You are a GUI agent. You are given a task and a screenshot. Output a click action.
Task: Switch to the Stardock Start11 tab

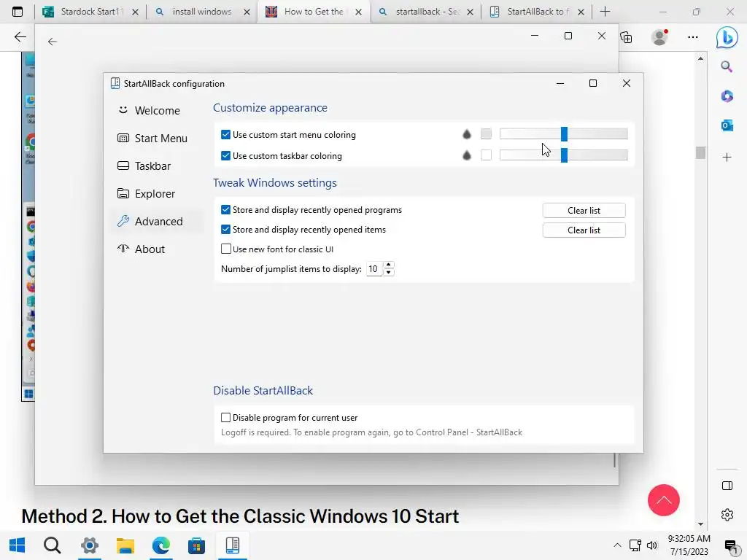pos(90,12)
